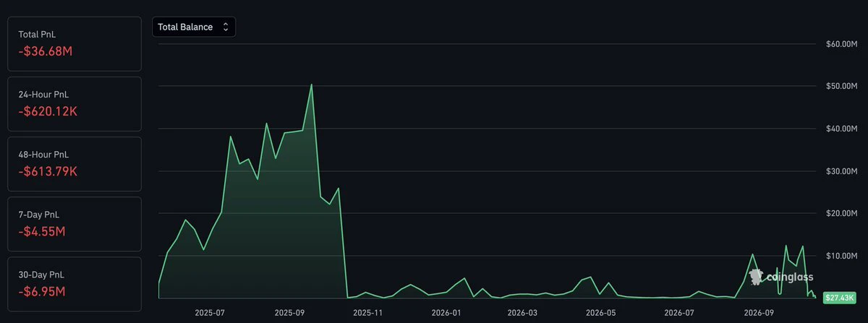Click the 2025-11 date label
The height and width of the screenshot is (323, 868).
pos(367,313)
